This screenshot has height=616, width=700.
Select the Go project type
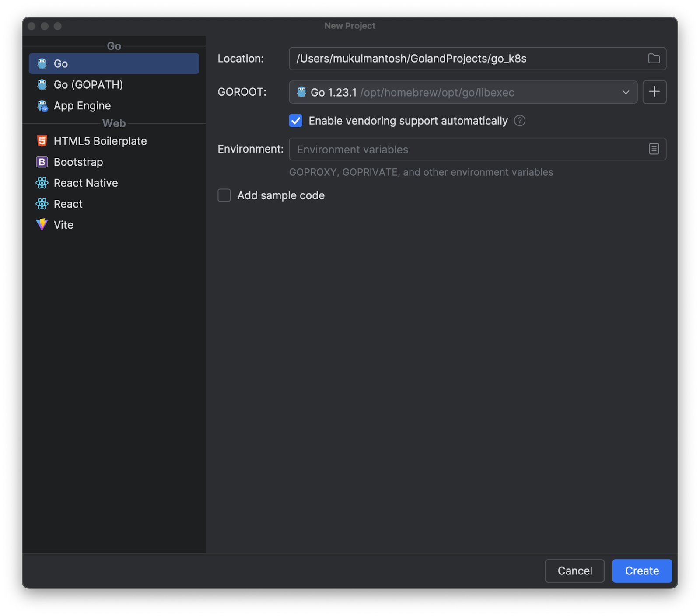[x=114, y=64]
